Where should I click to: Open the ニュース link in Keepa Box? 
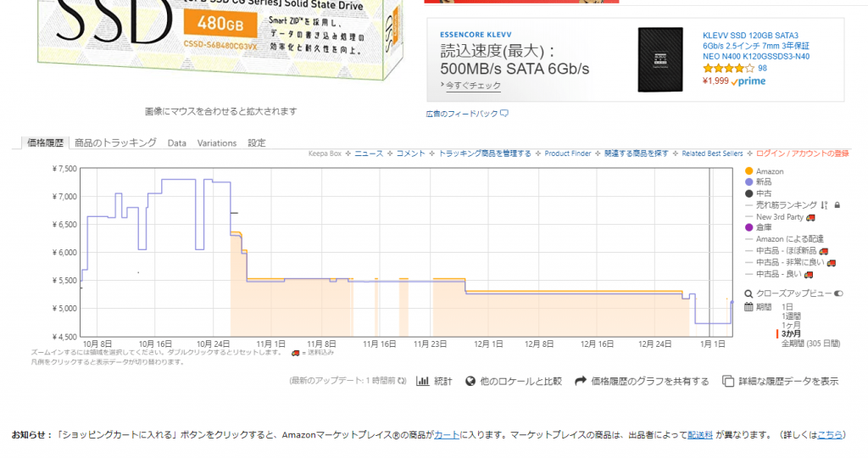(369, 154)
